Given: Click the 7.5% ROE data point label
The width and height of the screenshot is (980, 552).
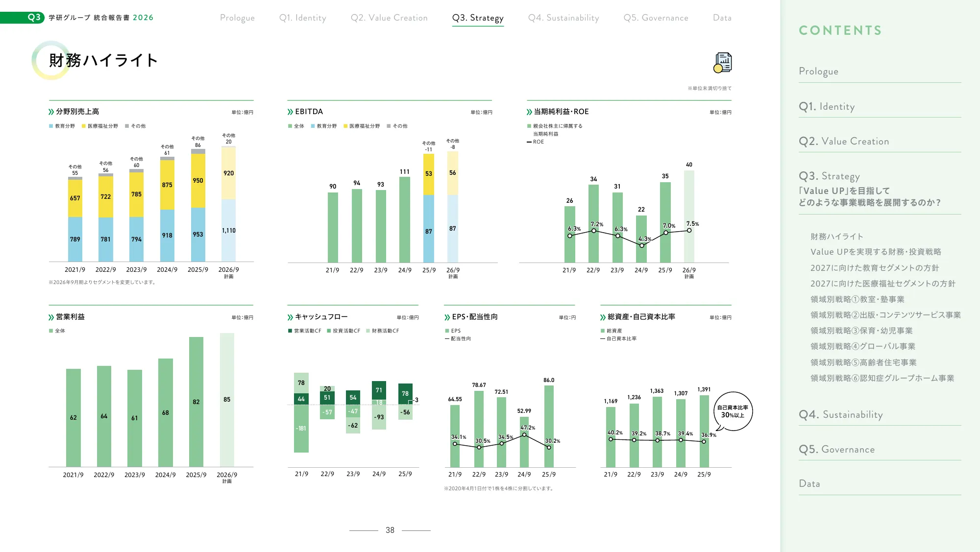Looking at the screenshot, I should [x=692, y=224].
